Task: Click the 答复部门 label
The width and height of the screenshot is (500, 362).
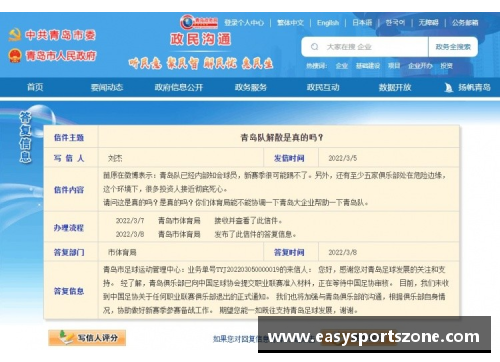Action: [69, 252]
